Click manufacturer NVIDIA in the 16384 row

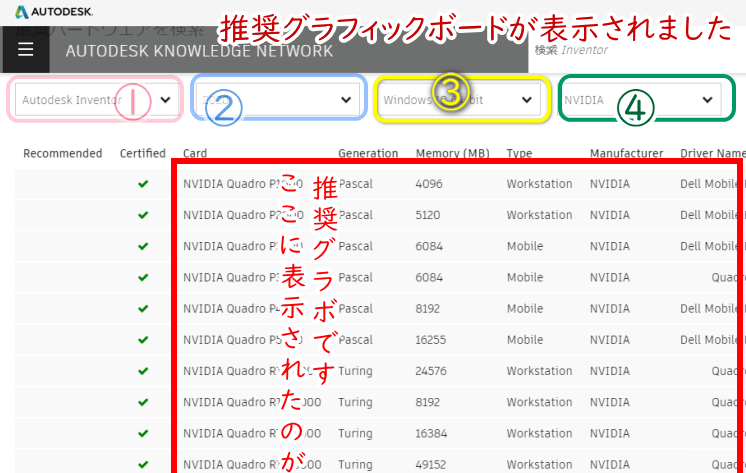610,434
